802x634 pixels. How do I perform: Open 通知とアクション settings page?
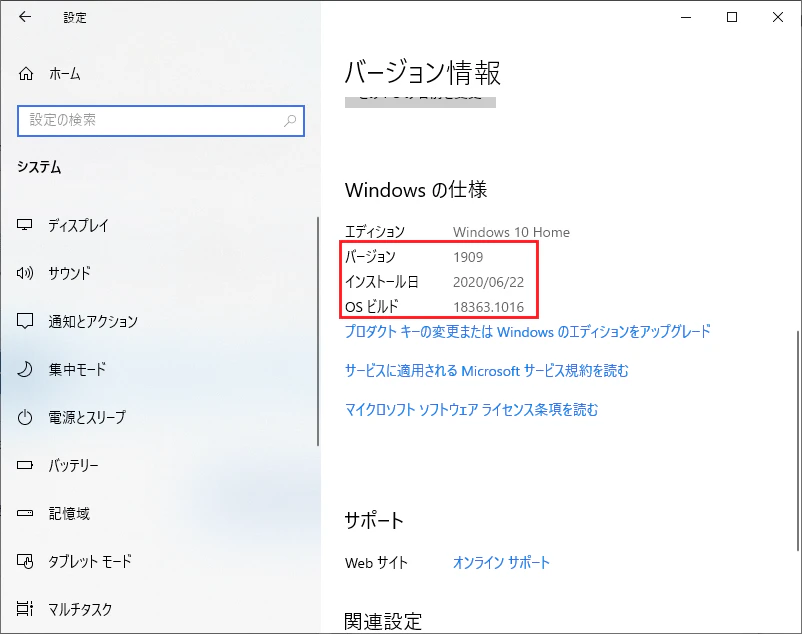pos(93,321)
